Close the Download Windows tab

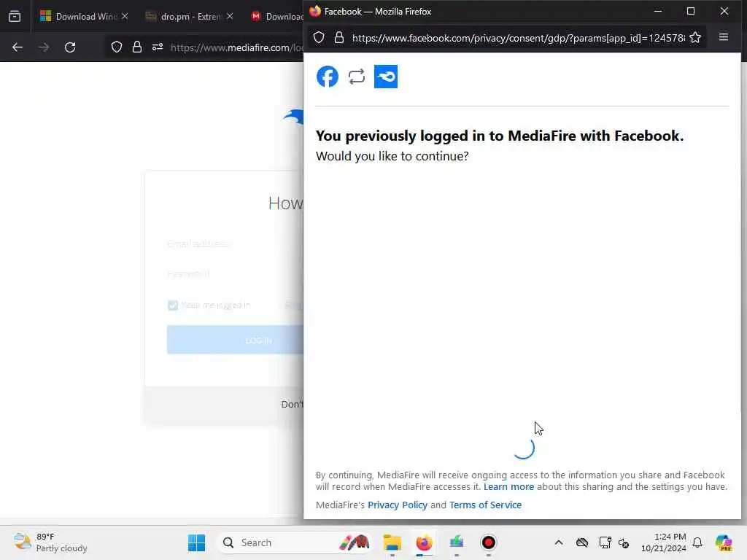coord(125,16)
